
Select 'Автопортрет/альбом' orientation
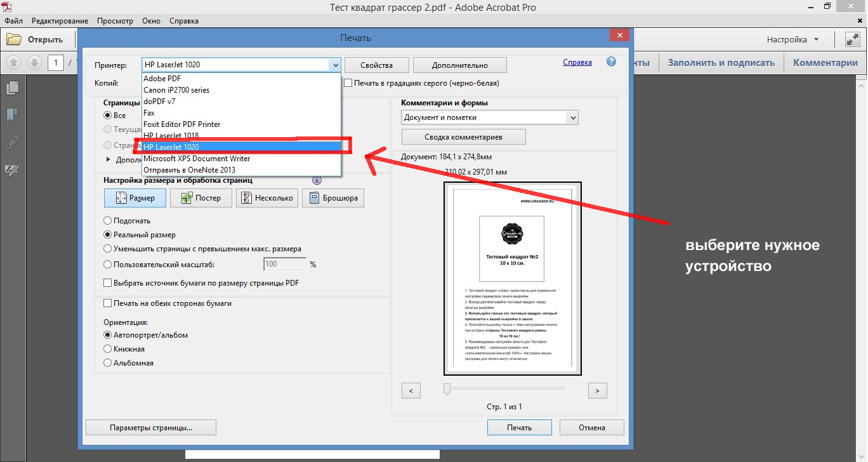tap(107, 335)
